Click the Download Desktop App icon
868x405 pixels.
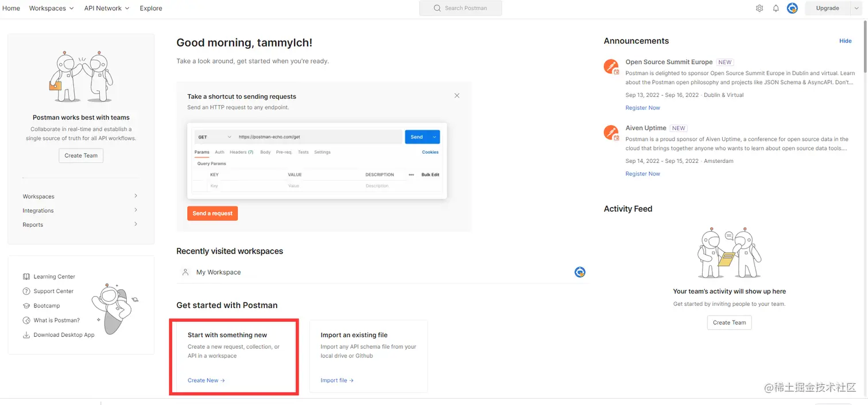click(x=26, y=335)
